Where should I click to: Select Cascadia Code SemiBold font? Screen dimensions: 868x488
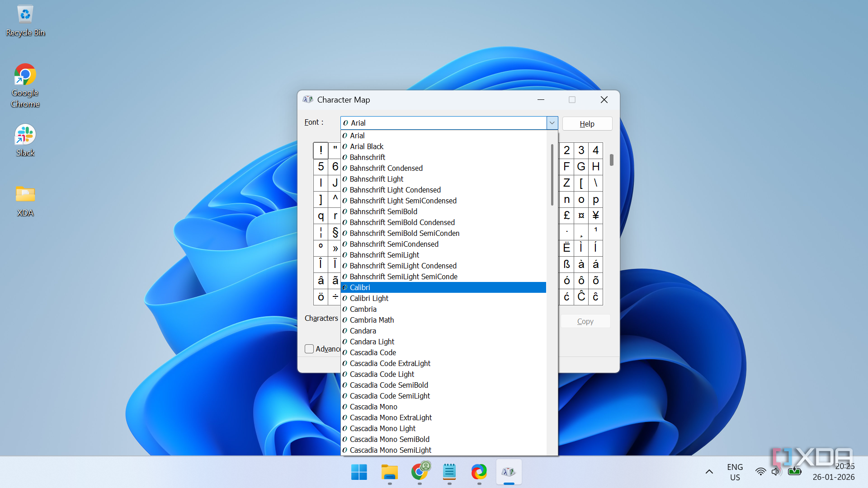click(443, 385)
